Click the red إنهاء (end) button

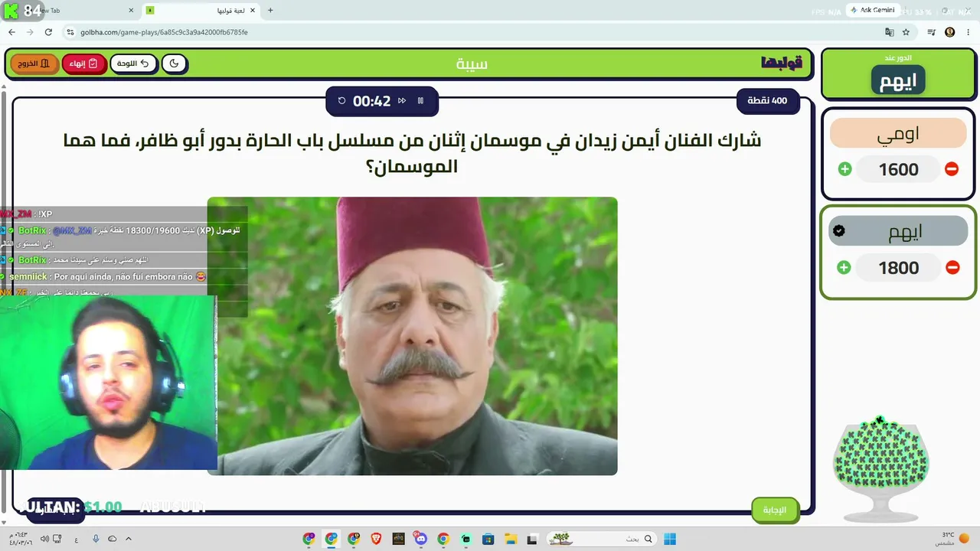(x=83, y=64)
